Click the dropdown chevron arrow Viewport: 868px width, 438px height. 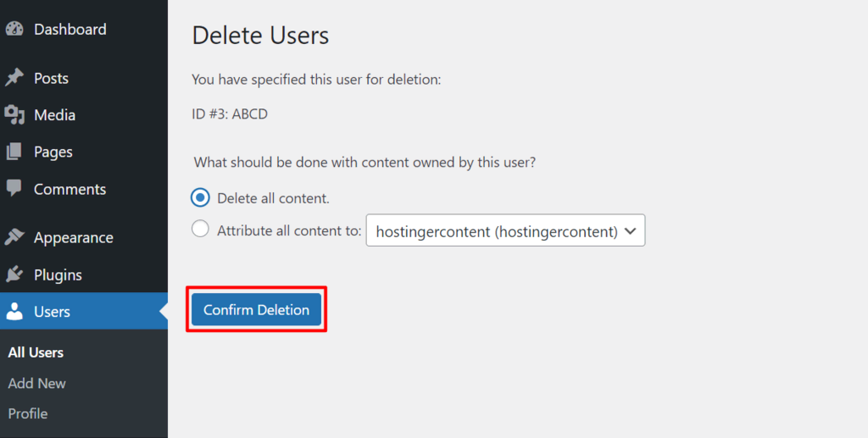630,230
